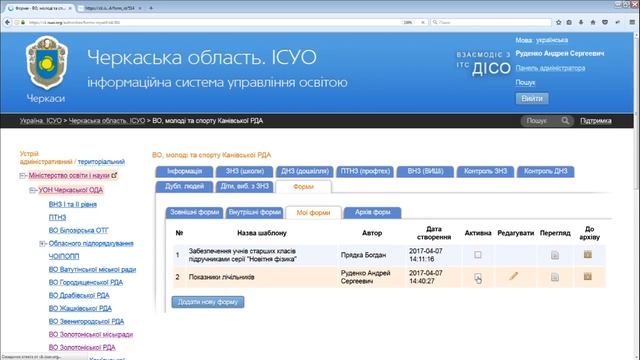Archive the Забезпечення учнів старших класів form
Screen dimensions: 640x360
(x=587, y=254)
